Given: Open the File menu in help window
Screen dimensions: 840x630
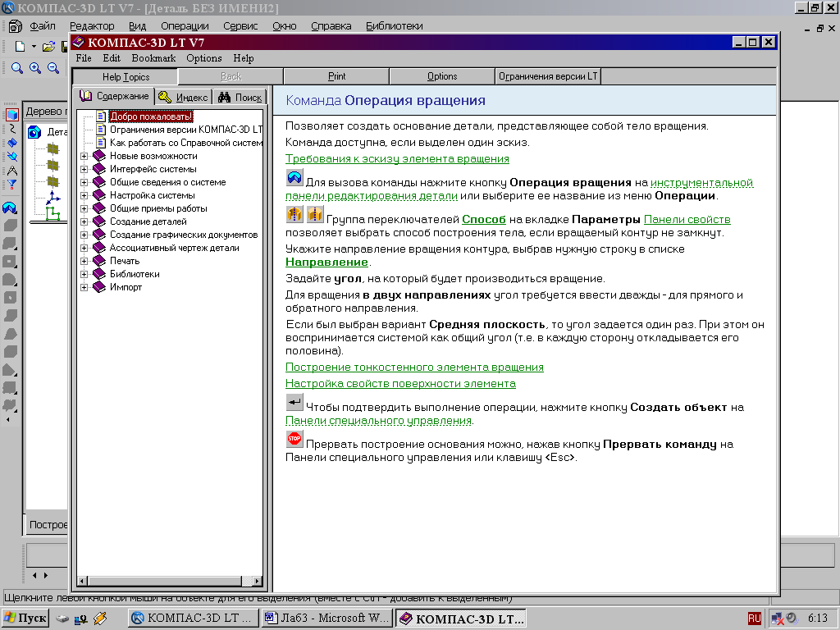Looking at the screenshot, I should coord(84,58).
